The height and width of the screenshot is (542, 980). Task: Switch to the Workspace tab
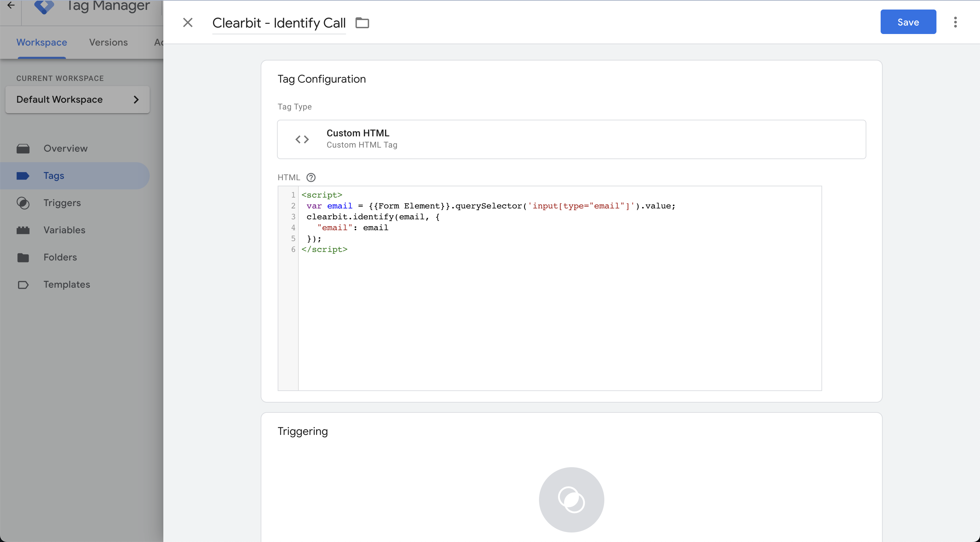tap(42, 42)
